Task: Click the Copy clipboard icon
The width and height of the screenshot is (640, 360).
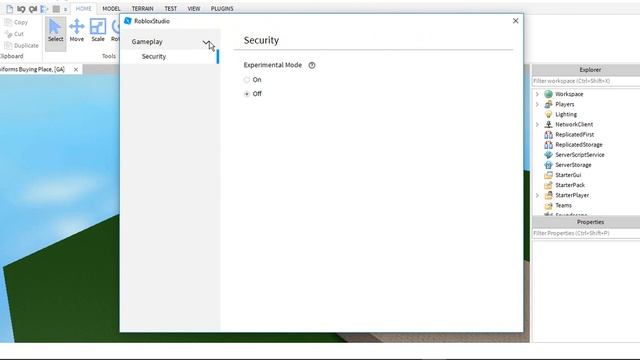Action: (8, 22)
